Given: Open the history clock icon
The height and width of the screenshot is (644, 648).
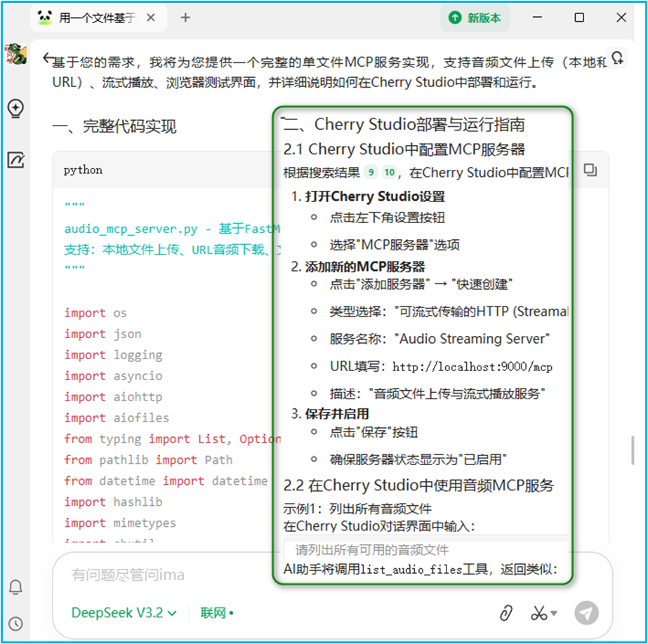Looking at the screenshot, I should 15,624.
